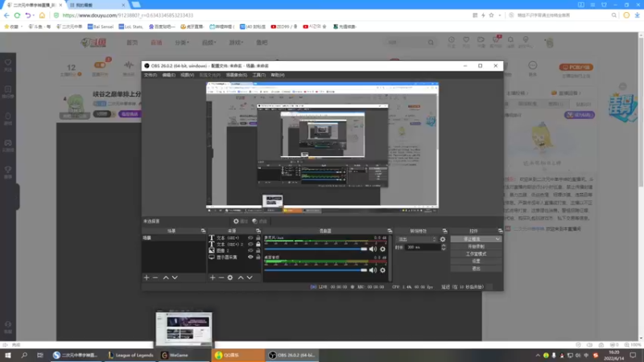Toggle lock on first Text (GDI+) source
This screenshot has height=362, width=644.
tap(258, 237)
